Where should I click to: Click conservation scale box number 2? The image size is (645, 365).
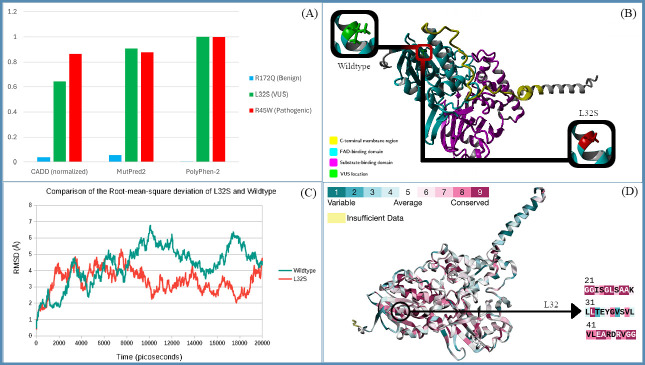354,192
